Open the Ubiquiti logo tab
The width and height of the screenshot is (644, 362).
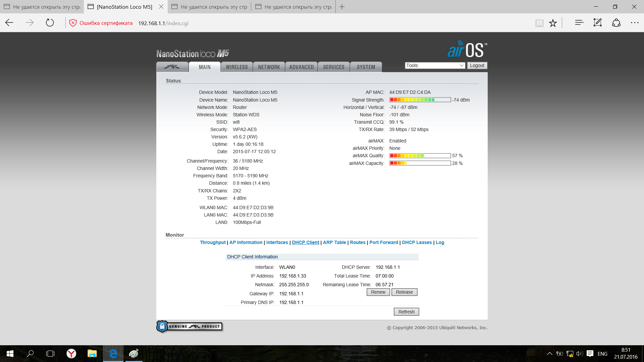(x=172, y=67)
